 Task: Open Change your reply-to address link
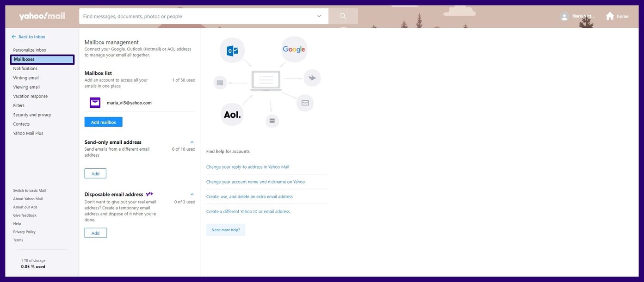tap(248, 167)
